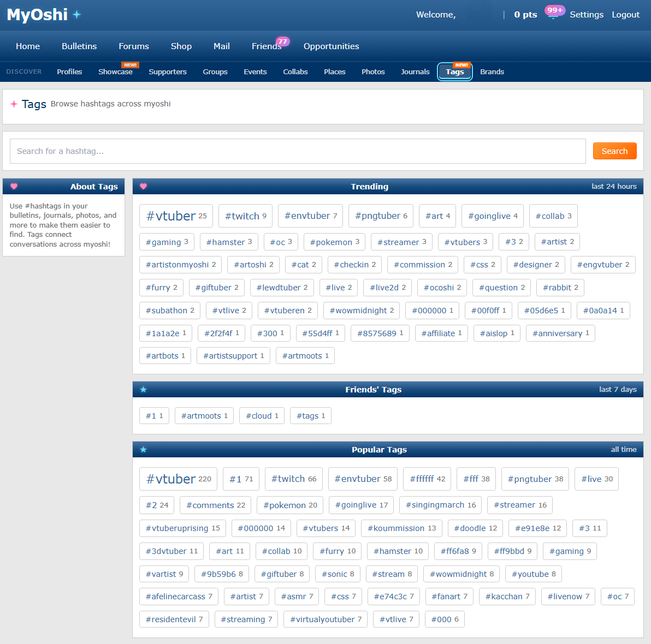Open trending tag #live2d
The width and height of the screenshot is (651, 644).
[388, 288]
